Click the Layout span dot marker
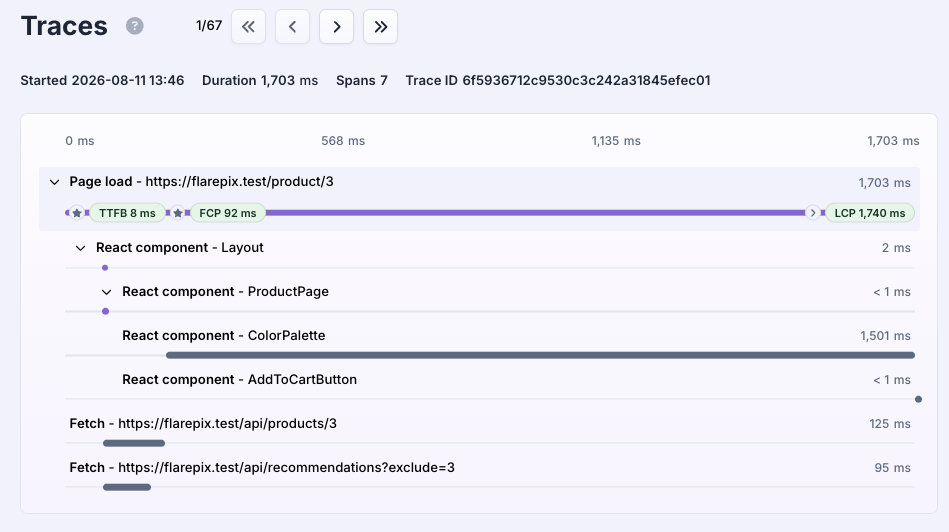This screenshot has width=949, height=532. [105, 268]
